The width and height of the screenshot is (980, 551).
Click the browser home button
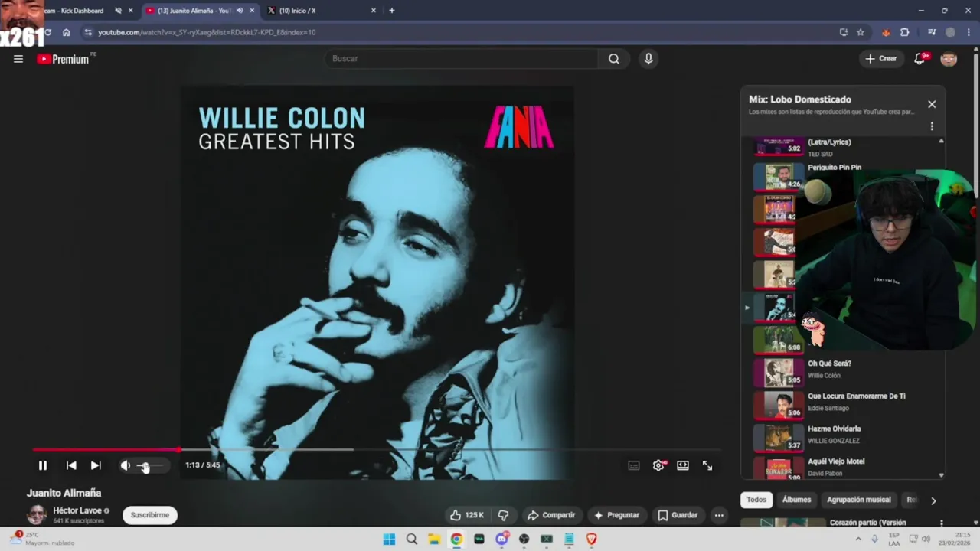coord(67,32)
